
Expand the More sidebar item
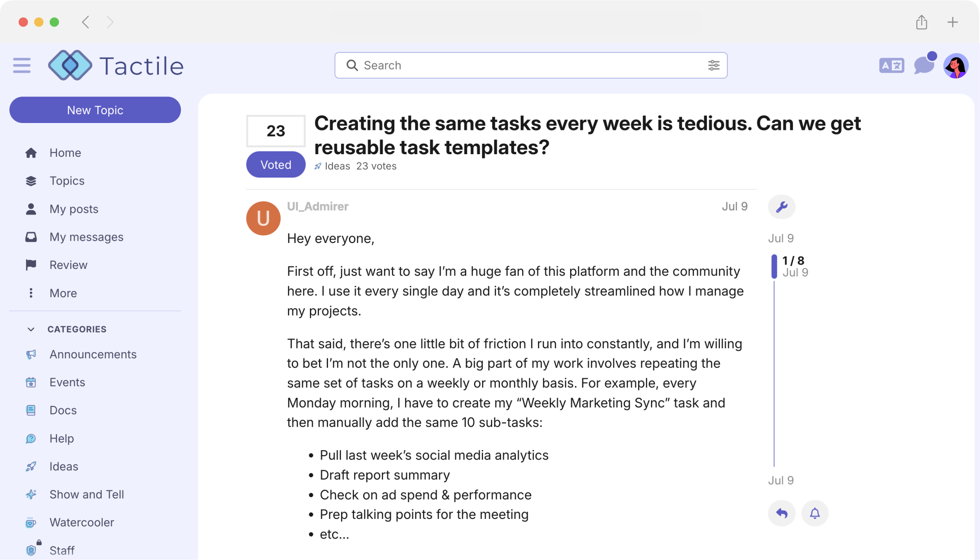[x=63, y=293]
